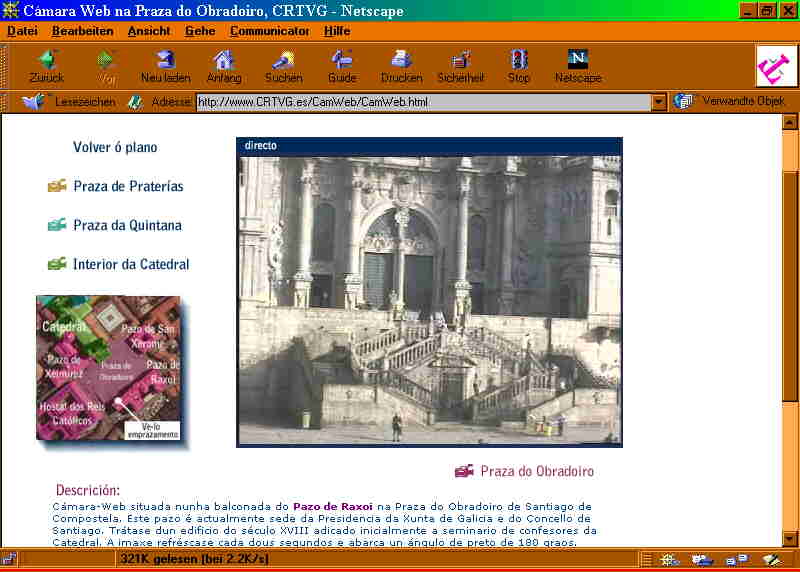The image size is (800, 572).
Task: Open Composer from the status bar
Action: coord(771,560)
